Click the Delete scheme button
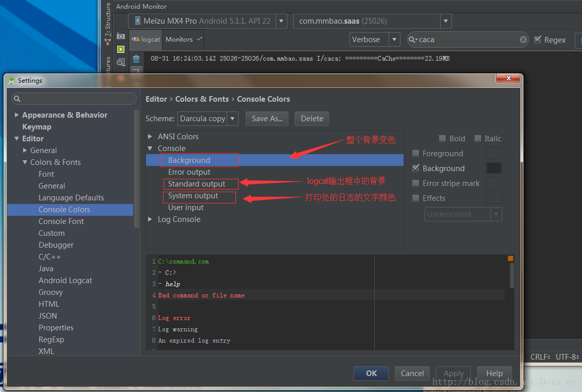The width and height of the screenshot is (582, 392). (312, 119)
